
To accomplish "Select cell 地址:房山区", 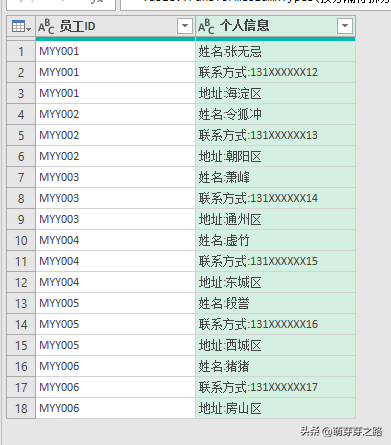I will click(x=275, y=408).
